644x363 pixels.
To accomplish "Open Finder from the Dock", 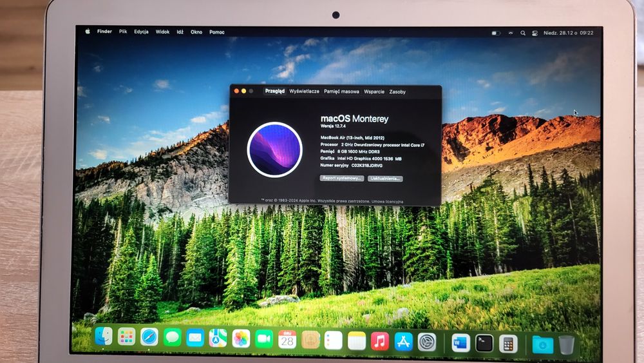I will (104, 337).
